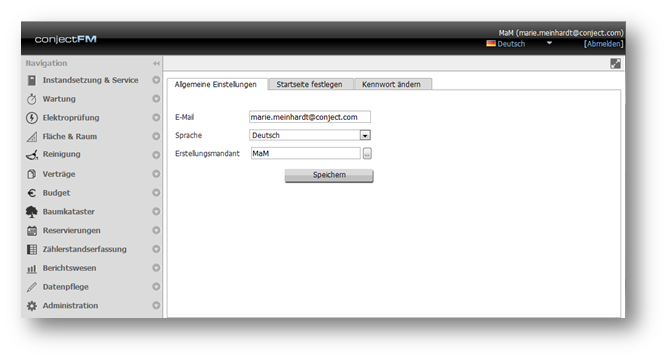Expand the Zählerstandserfassung section arrow
The height and width of the screenshot is (360, 668).
156,249
